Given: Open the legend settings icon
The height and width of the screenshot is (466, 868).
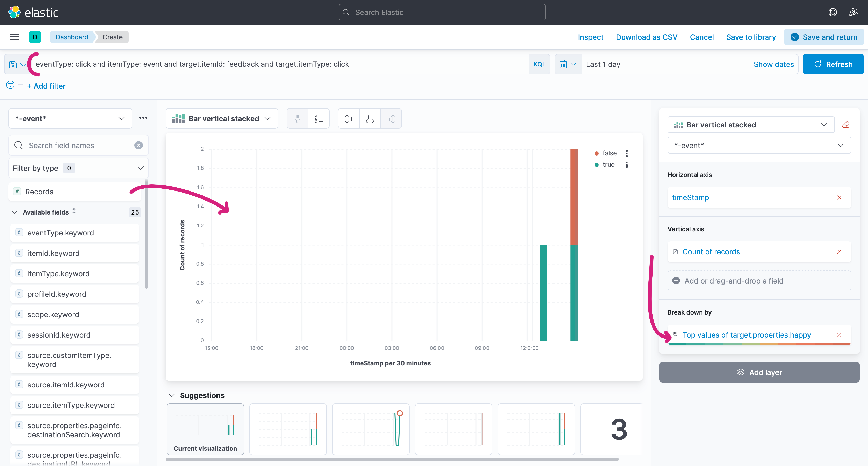Looking at the screenshot, I should click(x=318, y=119).
